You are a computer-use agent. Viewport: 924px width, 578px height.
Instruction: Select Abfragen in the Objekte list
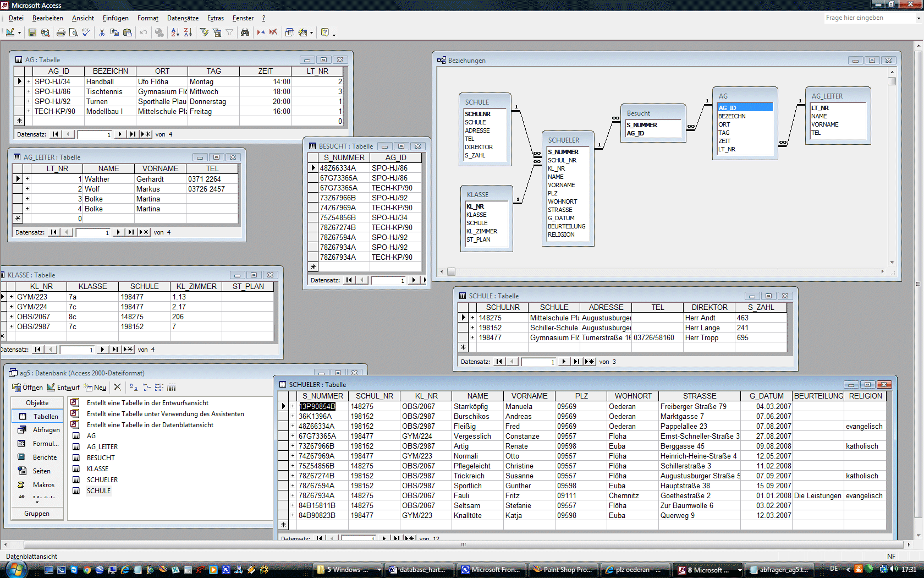(x=38, y=430)
